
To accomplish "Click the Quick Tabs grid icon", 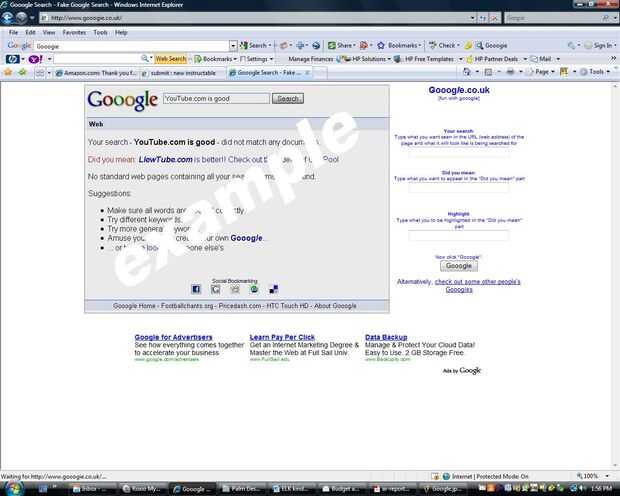I will [40, 73].
